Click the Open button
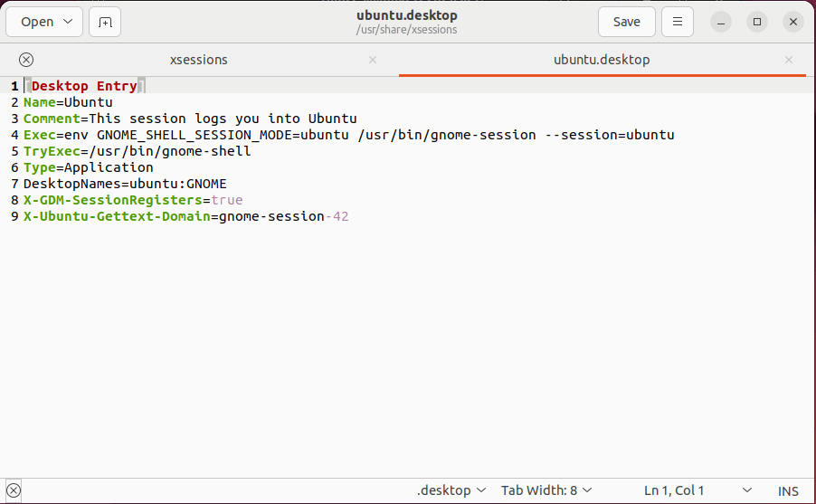This screenshot has height=504, width=816. (37, 23)
